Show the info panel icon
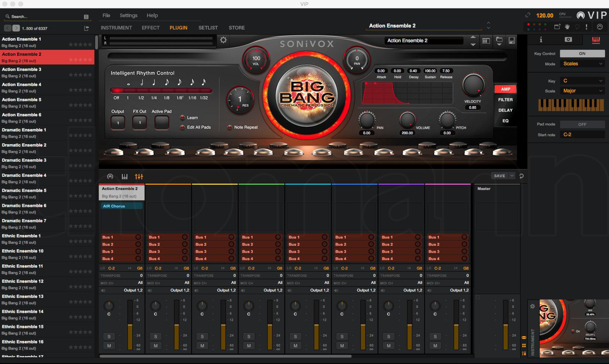The height and width of the screenshot is (364, 609). tap(541, 40)
